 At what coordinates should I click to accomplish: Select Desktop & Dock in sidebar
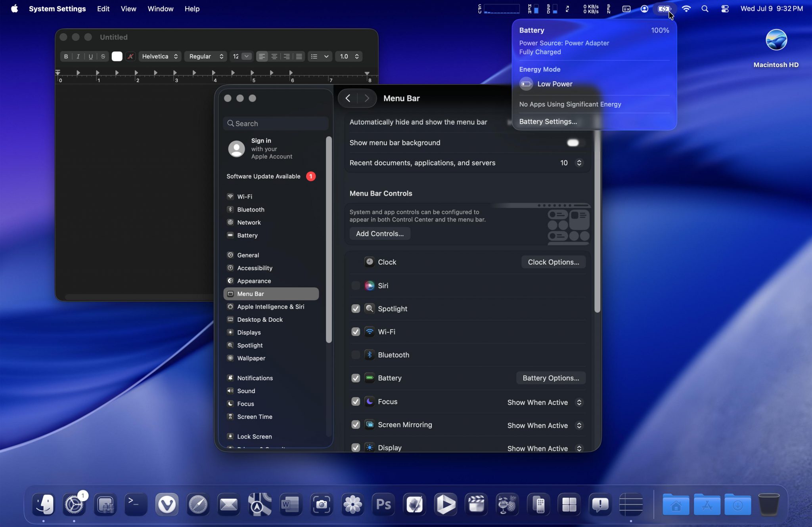[260, 319]
